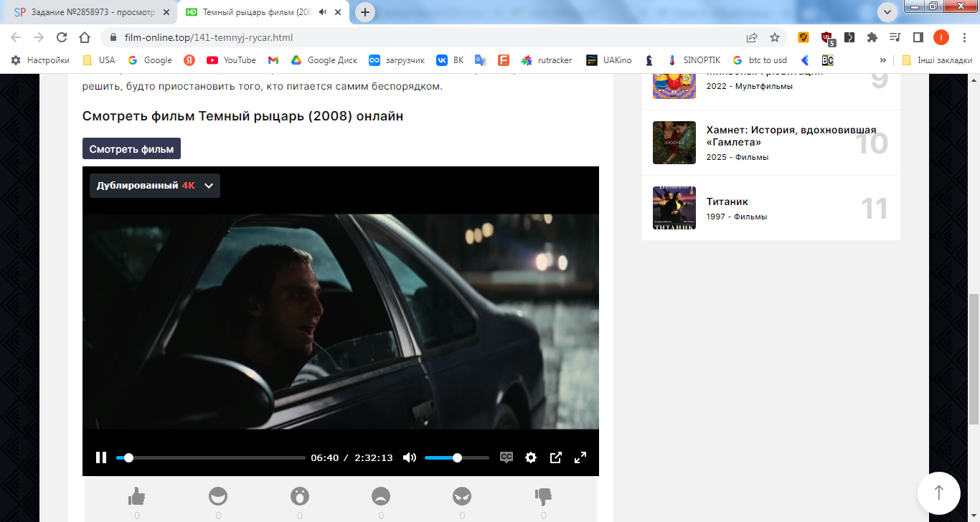Click the scroll-to-top arrow button
980x522 pixels.
tap(938, 493)
